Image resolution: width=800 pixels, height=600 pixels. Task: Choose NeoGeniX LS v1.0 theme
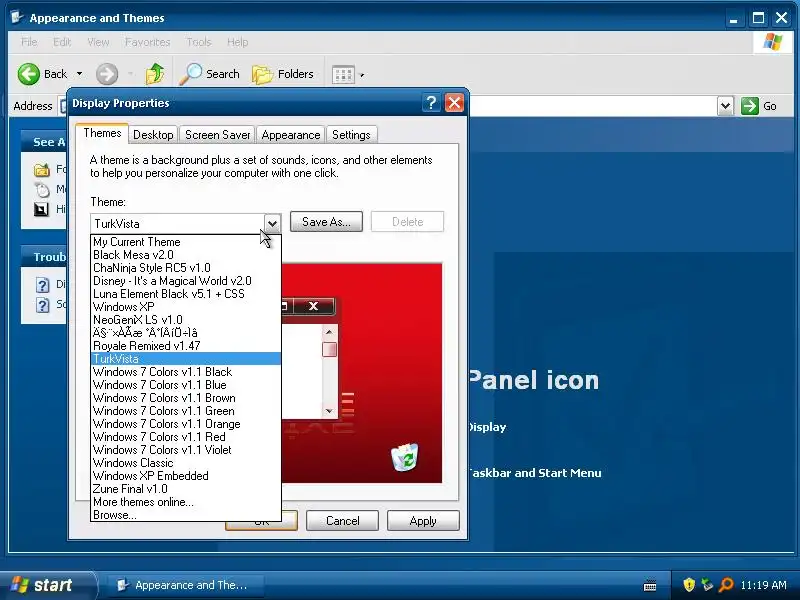click(186, 320)
